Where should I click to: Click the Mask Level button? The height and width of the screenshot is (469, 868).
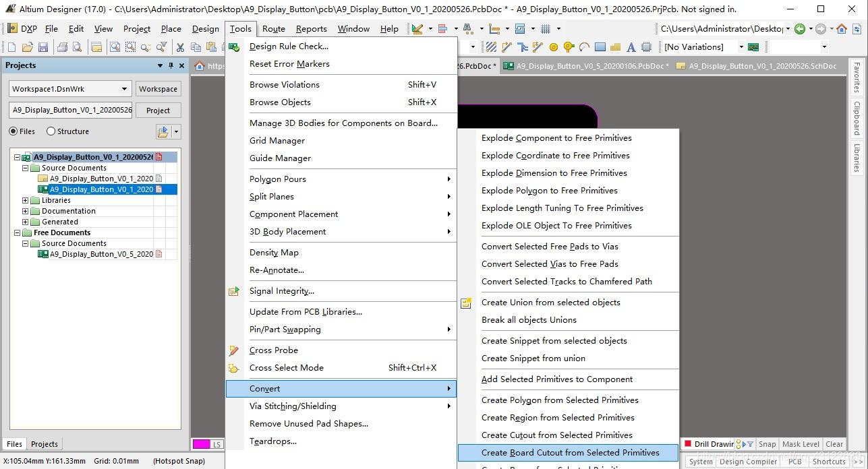pos(801,444)
